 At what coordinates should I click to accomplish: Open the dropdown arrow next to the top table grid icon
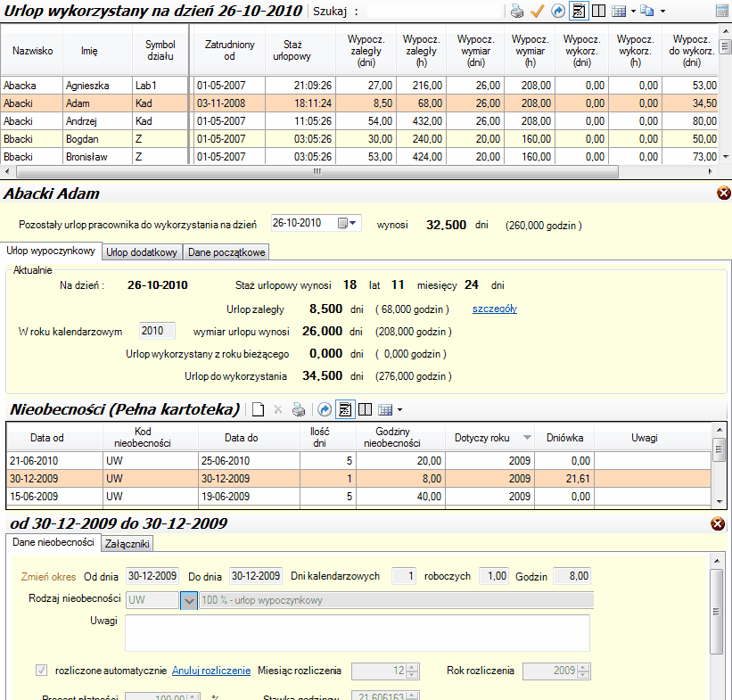tap(633, 11)
